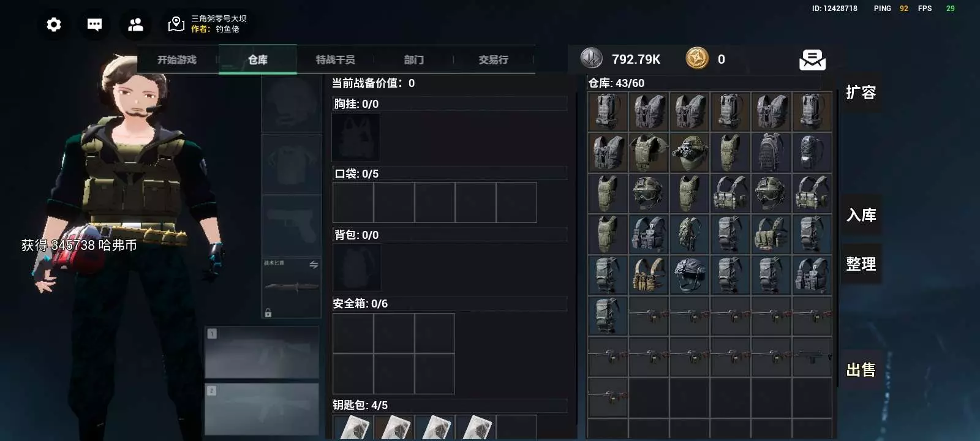This screenshot has height=441, width=980.
Task: Click the silver Haf coin icon
Action: [592, 58]
